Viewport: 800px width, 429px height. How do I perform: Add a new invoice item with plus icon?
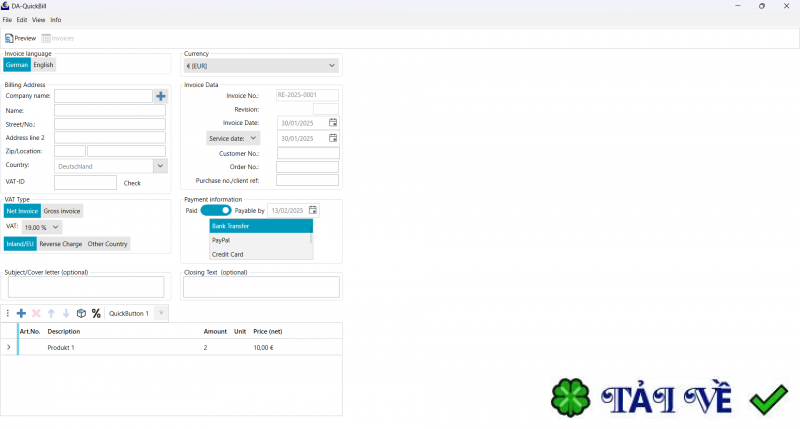[x=21, y=313]
